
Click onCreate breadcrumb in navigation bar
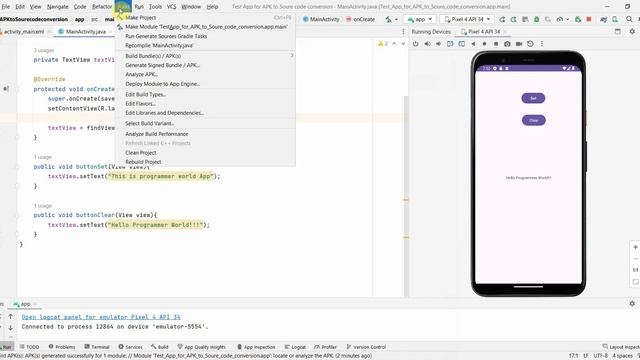[361, 19]
